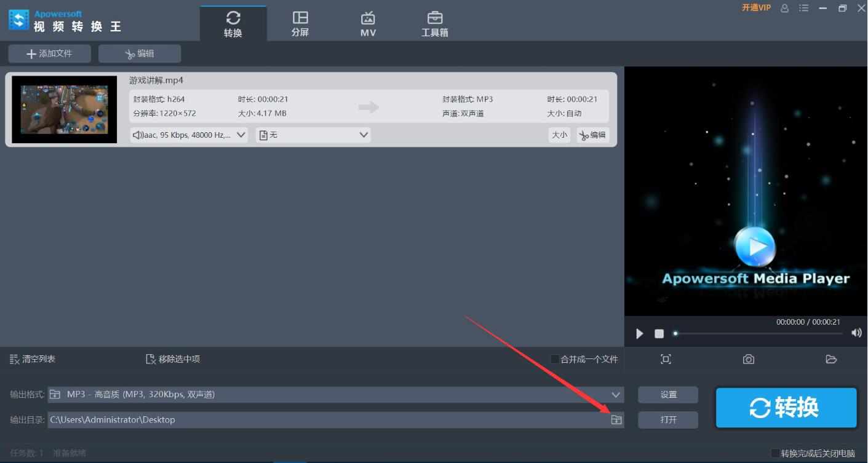The height and width of the screenshot is (463, 868).
Task: Expand the subtitle dropdown showing 无
Action: point(313,135)
